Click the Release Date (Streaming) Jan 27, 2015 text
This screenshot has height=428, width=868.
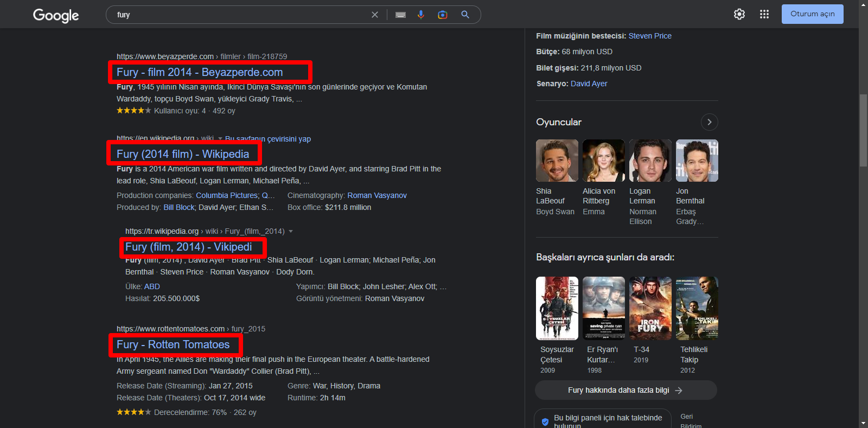[184, 386]
